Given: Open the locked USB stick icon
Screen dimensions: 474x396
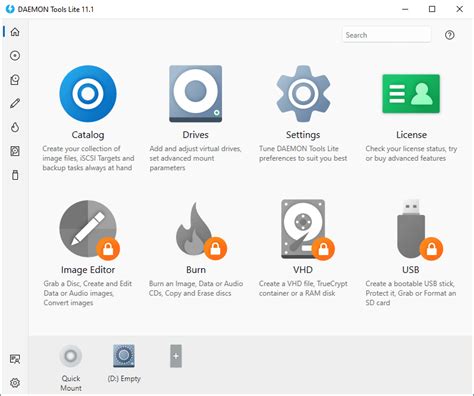Looking at the screenshot, I should (x=419, y=229).
